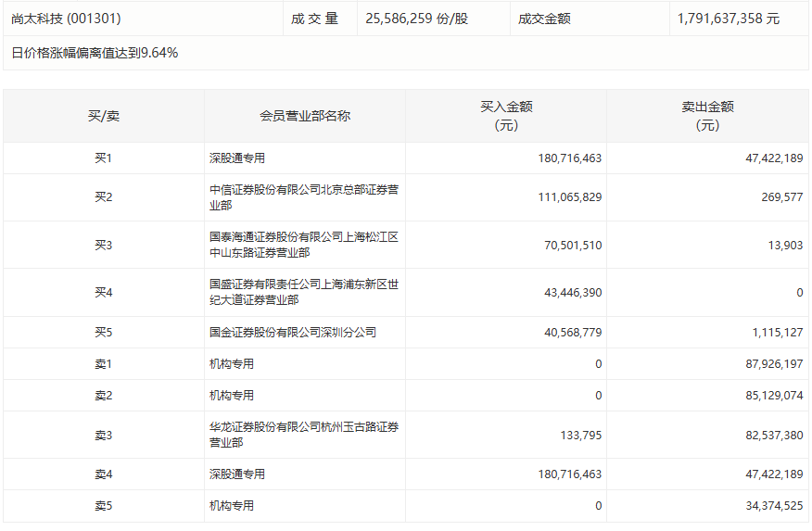Select 华龙证券 杭州玉古路 branch name
Screen dimensions: 812x531
pyautogui.click(x=304, y=435)
